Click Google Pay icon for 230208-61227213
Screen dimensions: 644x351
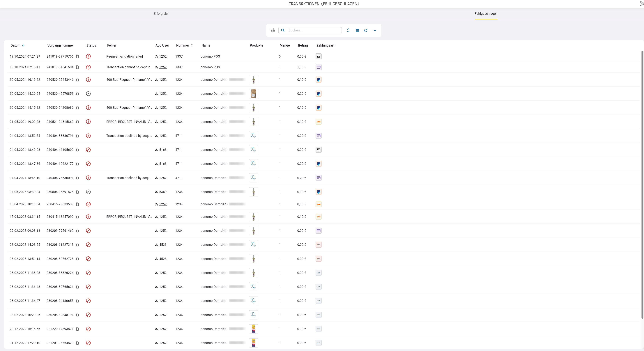pos(319,244)
